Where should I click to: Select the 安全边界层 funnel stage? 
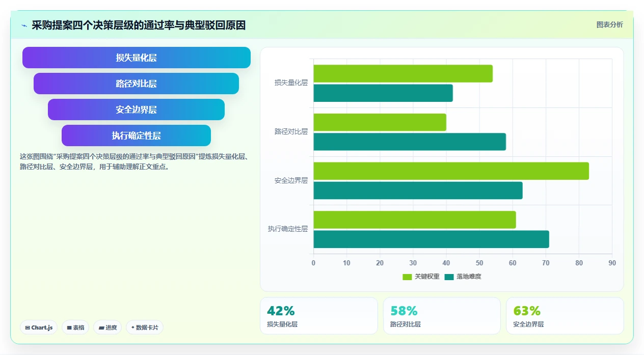pos(137,110)
